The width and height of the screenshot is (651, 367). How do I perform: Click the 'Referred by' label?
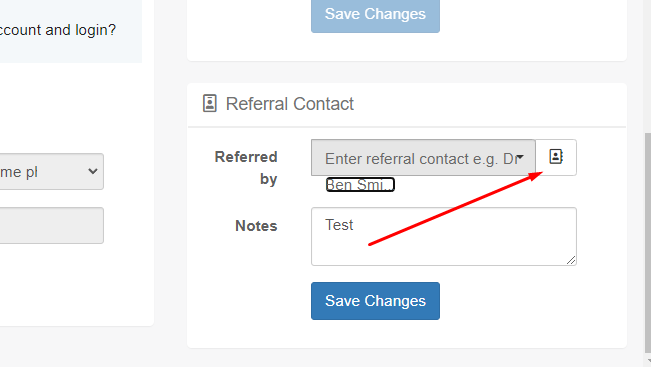[x=246, y=168]
